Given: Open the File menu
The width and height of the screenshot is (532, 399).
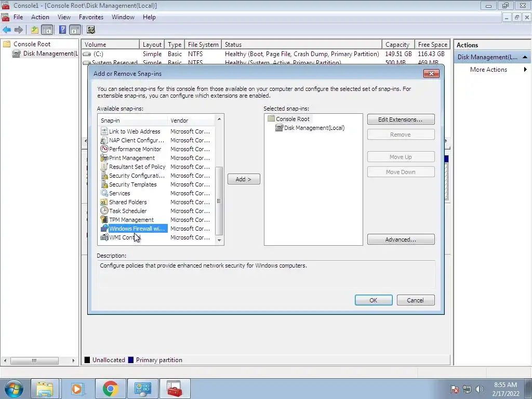Looking at the screenshot, I should point(18,17).
